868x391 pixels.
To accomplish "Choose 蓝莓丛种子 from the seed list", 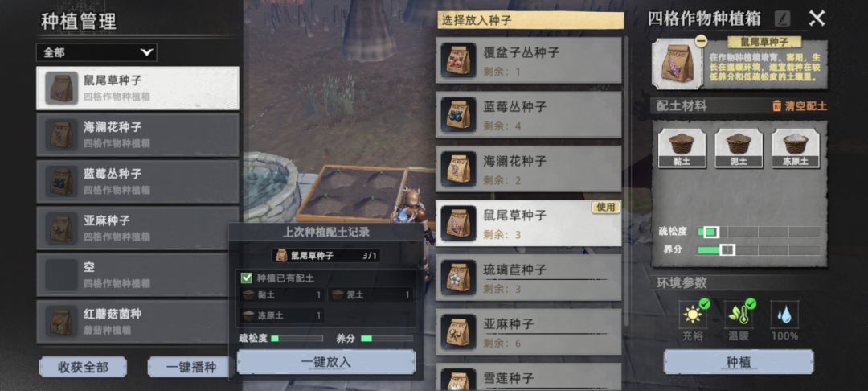I will click(529, 114).
